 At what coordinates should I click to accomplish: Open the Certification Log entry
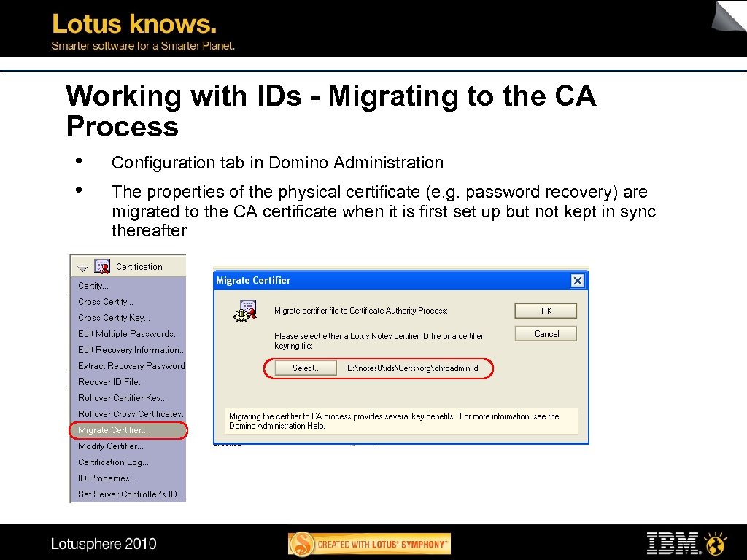[x=112, y=462]
